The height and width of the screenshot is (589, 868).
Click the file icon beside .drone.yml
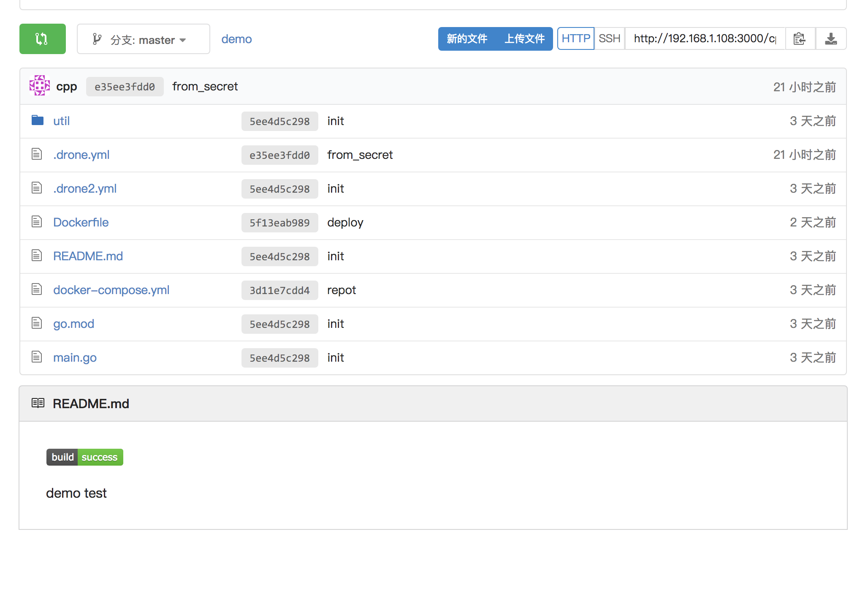point(37,154)
